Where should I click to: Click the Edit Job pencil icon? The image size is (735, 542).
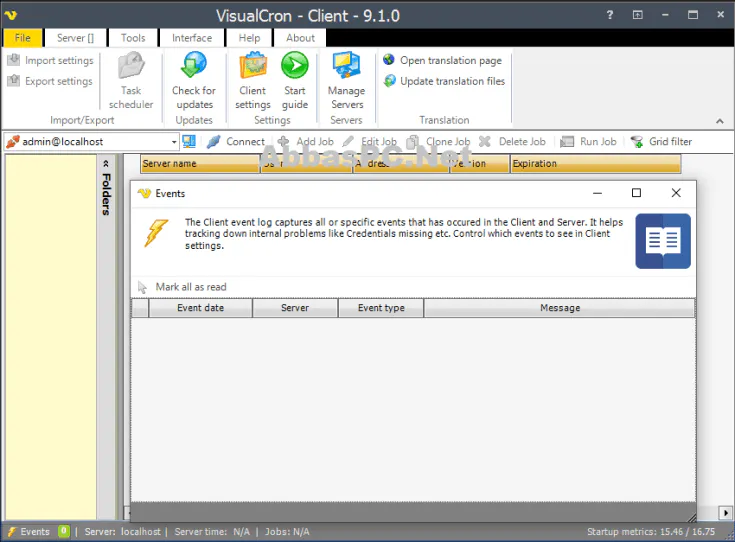[x=348, y=141]
